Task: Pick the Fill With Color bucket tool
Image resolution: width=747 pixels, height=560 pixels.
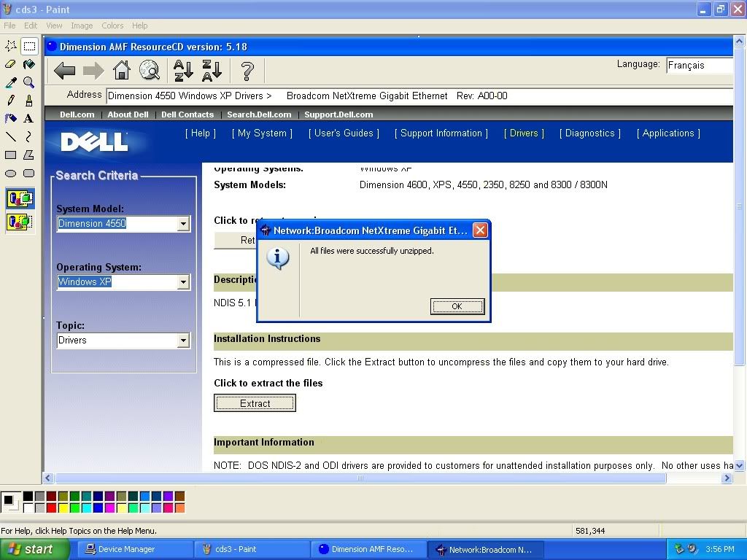Action: click(29, 64)
